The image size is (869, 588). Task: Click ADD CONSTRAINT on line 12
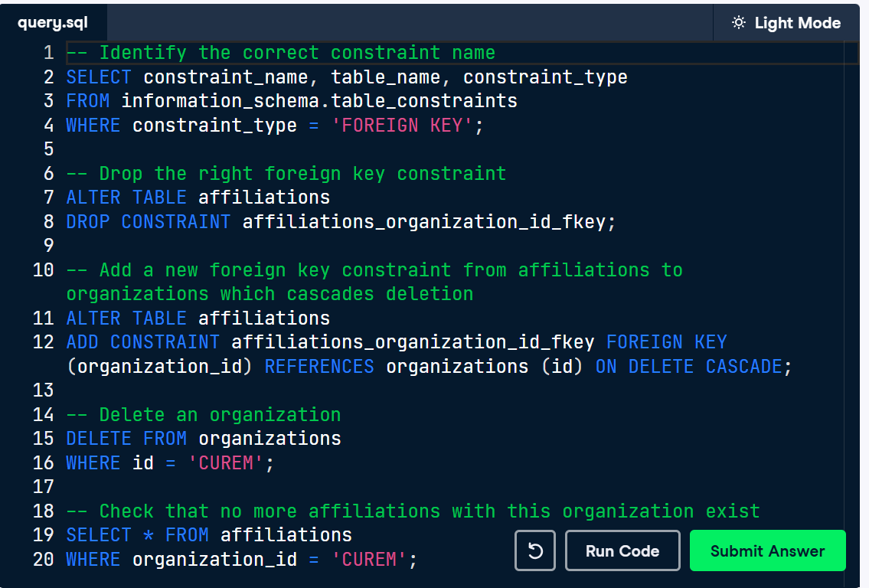(x=143, y=342)
